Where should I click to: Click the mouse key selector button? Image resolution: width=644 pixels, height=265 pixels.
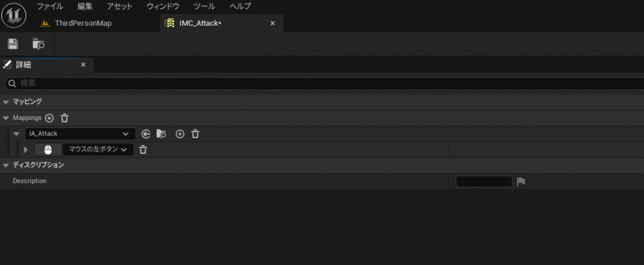click(x=48, y=149)
